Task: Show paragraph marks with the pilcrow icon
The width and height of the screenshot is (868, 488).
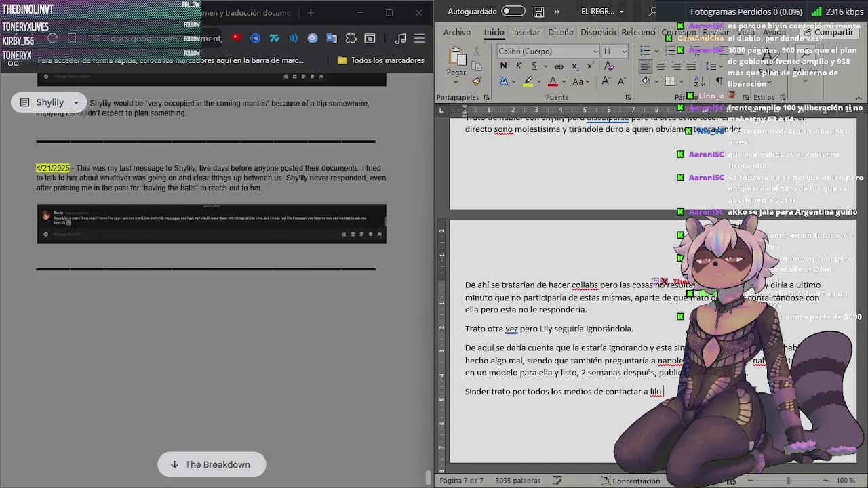Action: (719, 81)
